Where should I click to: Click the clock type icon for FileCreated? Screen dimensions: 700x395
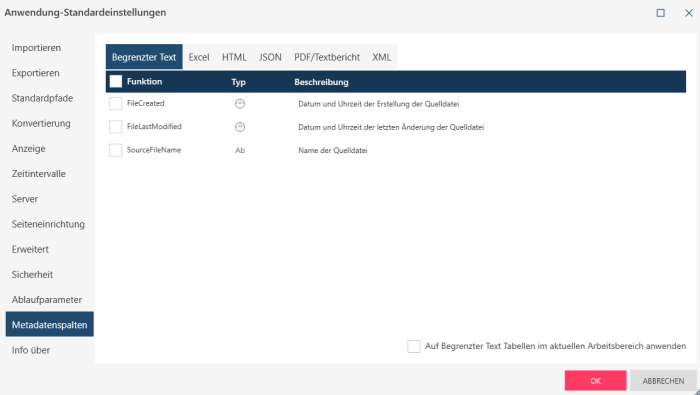240,104
